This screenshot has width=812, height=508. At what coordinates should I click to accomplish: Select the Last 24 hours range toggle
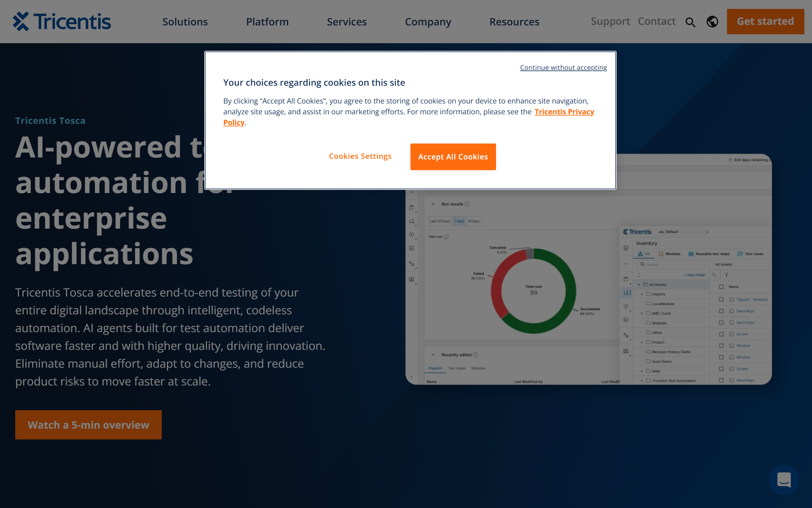(x=440, y=221)
